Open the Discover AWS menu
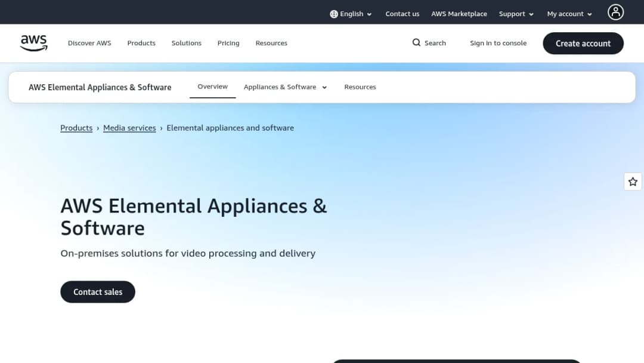 89,43
